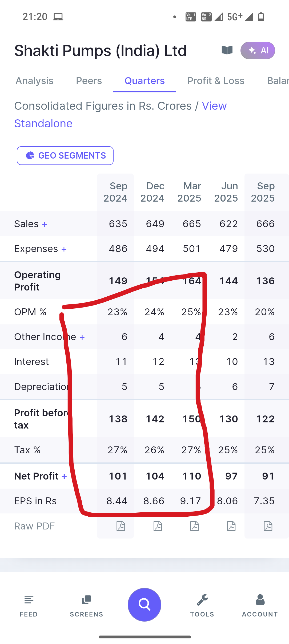The width and height of the screenshot is (289, 644).
Task: Expand the Net Profit row
Action: tap(64, 476)
